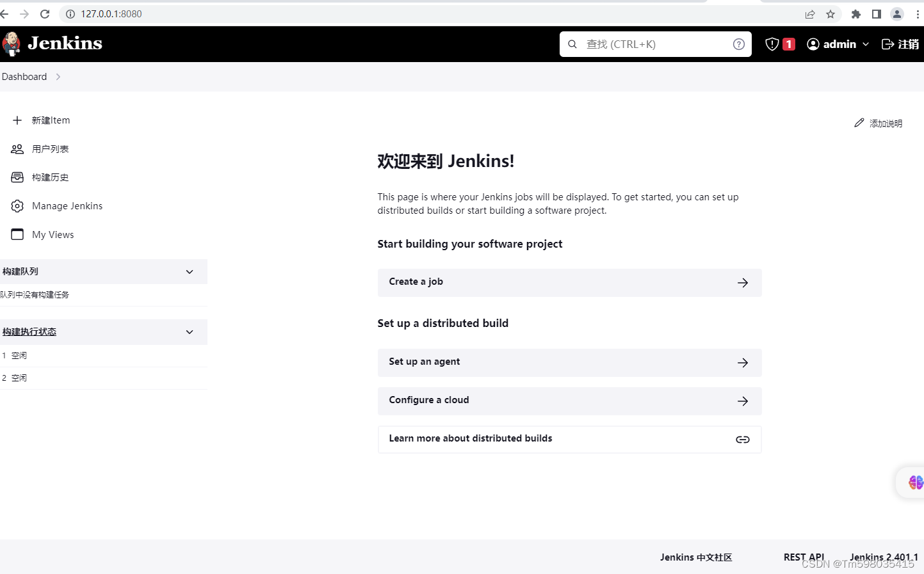Click the search help question mark icon
The image size is (924, 574).
tap(738, 44)
